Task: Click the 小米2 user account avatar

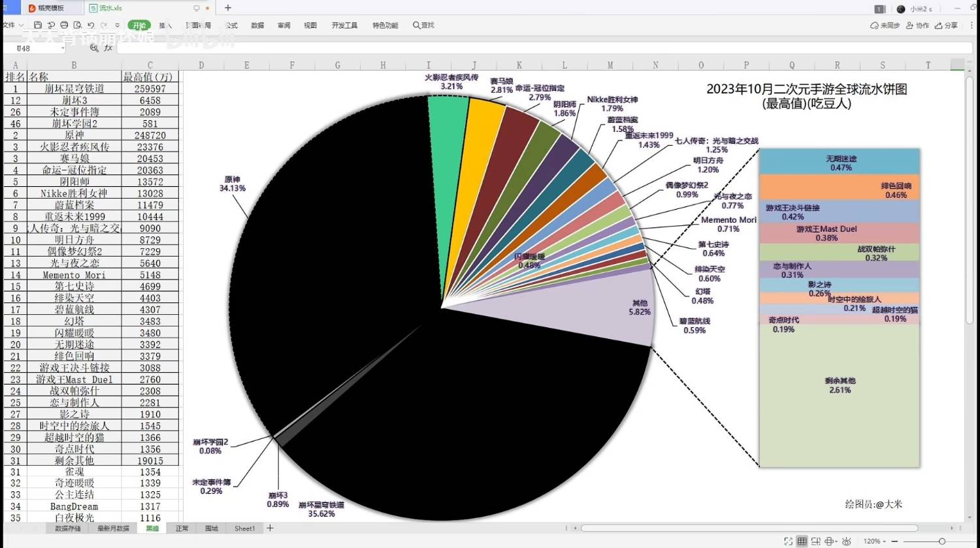Action: pos(901,8)
